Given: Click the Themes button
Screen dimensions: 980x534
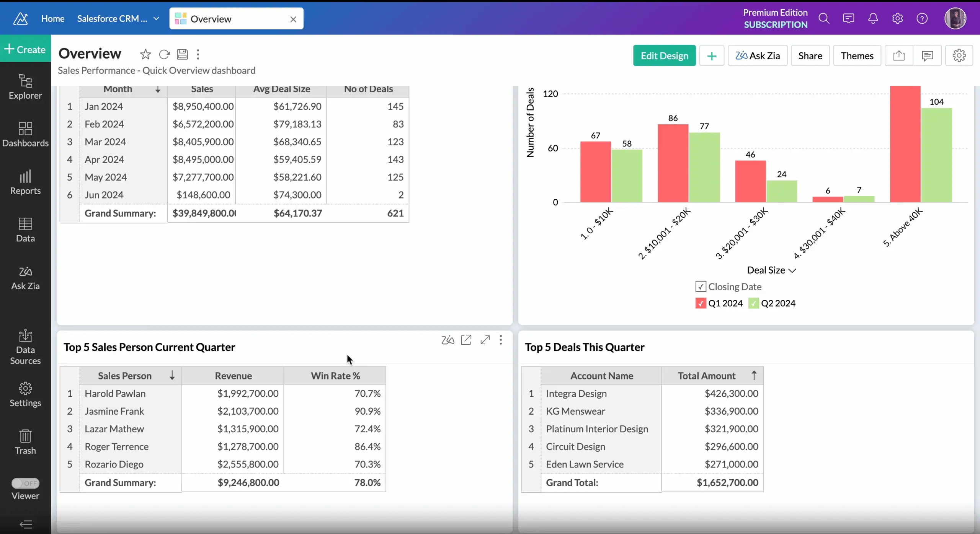Looking at the screenshot, I should [x=857, y=56].
